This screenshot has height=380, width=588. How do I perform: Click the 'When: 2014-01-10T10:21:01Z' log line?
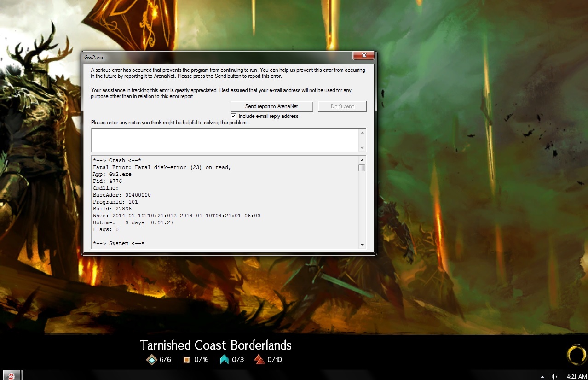pos(177,216)
